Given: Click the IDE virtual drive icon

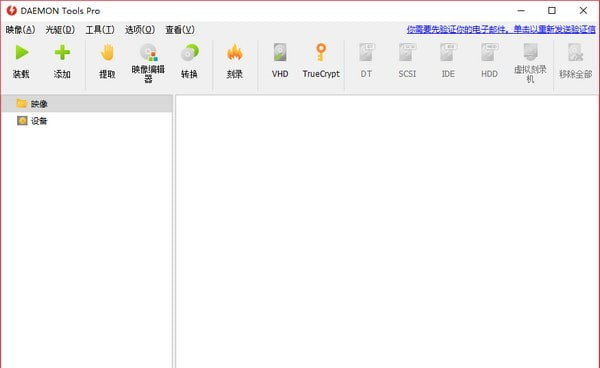Looking at the screenshot, I should coord(448,53).
